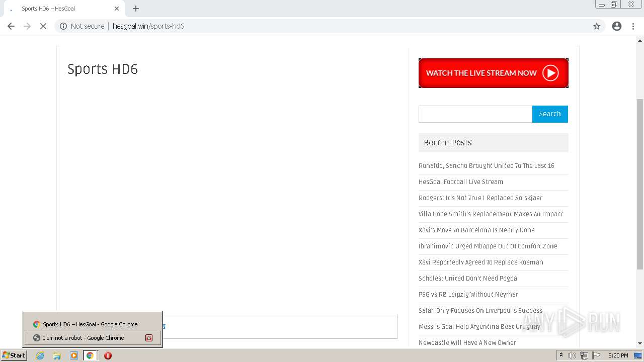Image resolution: width=644 pixels, height=362 pixels.
Task: Open Xavi Reportedly Agreed To Replace Koeman
Action: [x=481, y=262]
